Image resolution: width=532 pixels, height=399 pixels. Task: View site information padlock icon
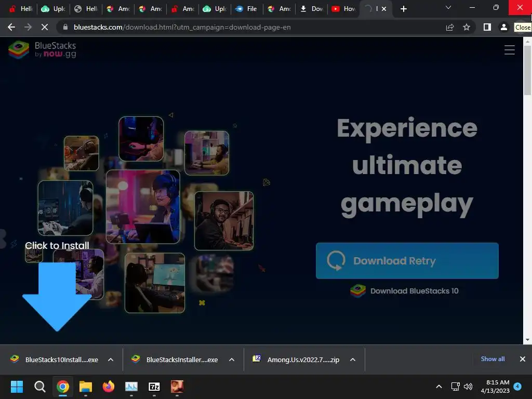pyautogui.click(x=65, y=27)
